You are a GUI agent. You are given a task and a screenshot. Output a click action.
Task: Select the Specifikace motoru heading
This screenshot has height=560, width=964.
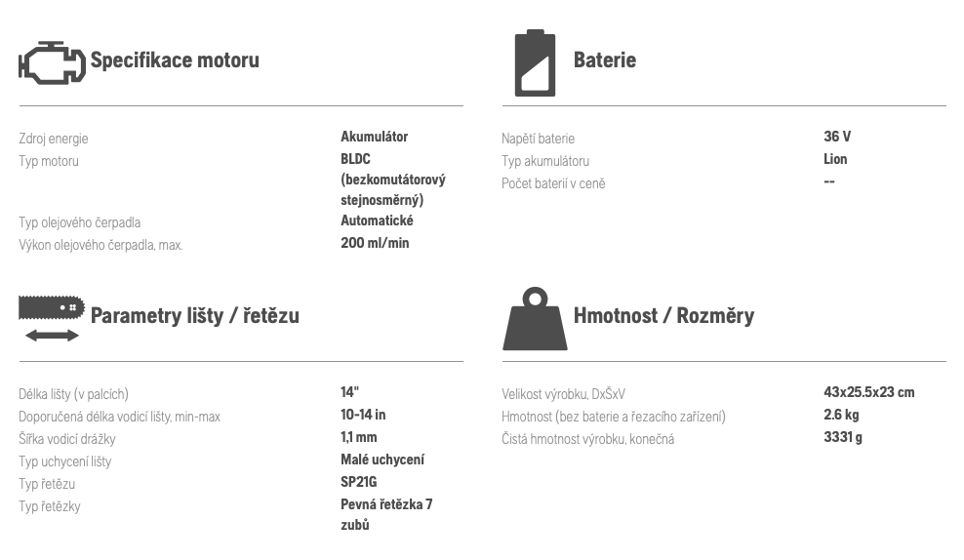(175, 60)
